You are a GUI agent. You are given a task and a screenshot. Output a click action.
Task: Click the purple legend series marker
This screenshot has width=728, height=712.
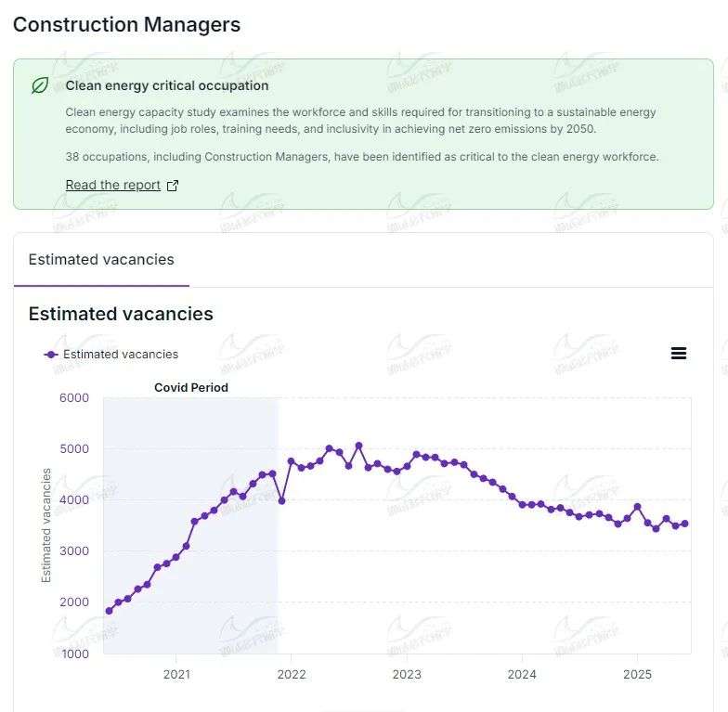(x=51, y=354)
